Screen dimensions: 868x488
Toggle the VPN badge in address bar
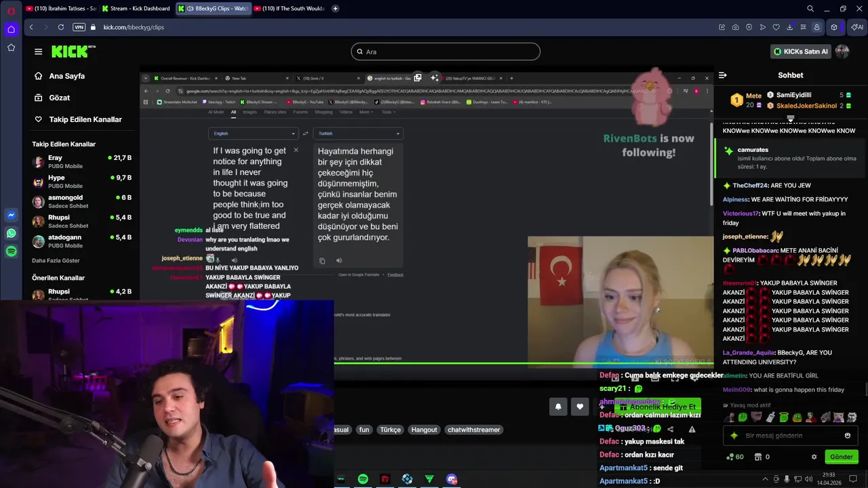pyautogui.click(x=79, y=27)
